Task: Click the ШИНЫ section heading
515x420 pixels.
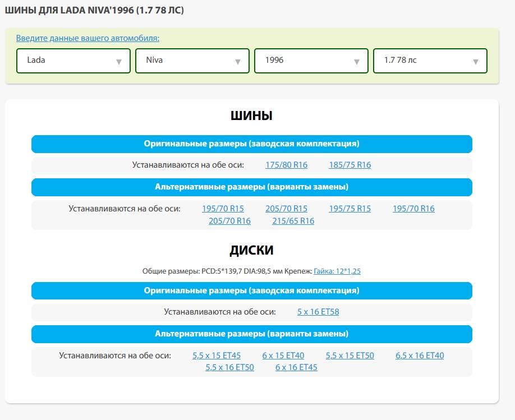Action: (x=251, y=116)
